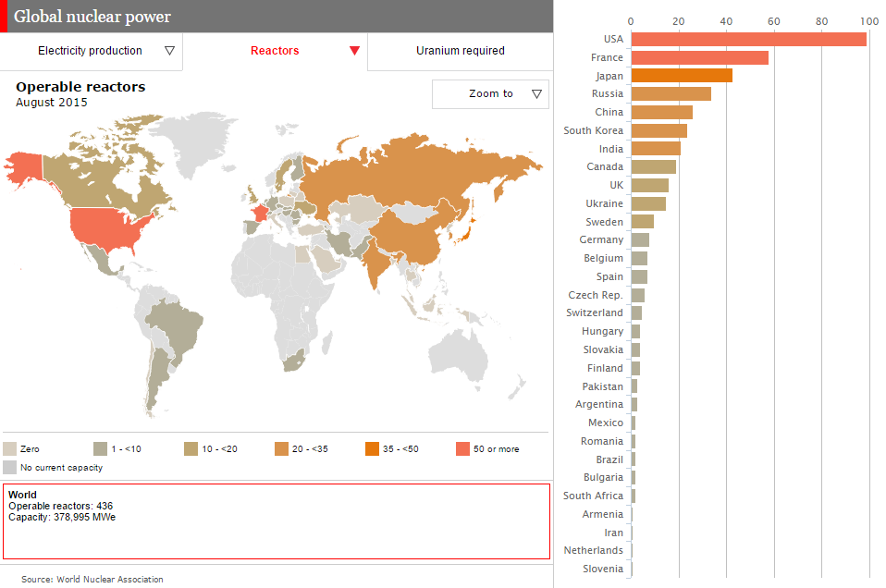Click the Japan orange bar
This screenshot has height=588, width=886.
(682, 76)
